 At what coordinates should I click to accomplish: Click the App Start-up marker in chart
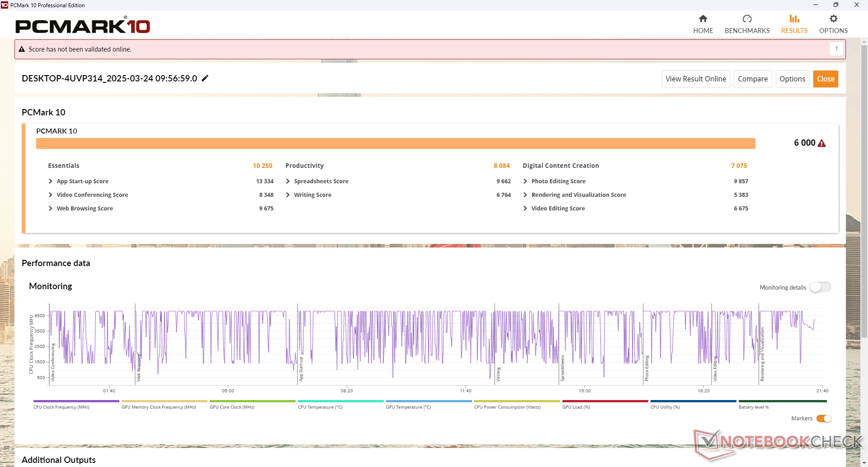coord(301,369)
